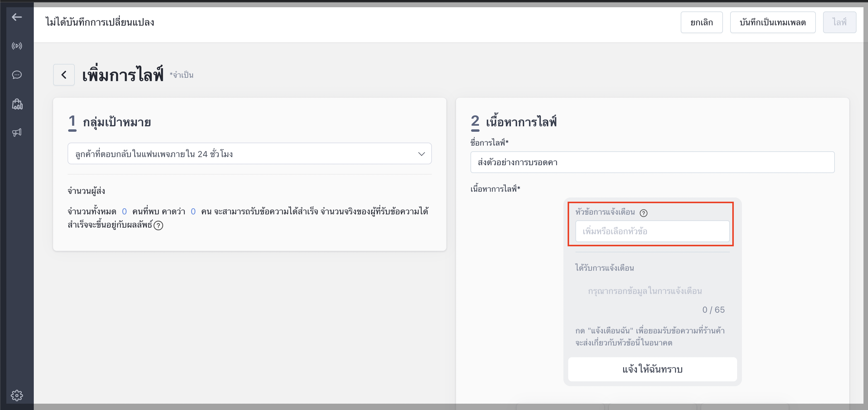Click the back chevron beside เพิ่มการไลฟ์
Screen dimensions: 868x410
tap(64, 75)
